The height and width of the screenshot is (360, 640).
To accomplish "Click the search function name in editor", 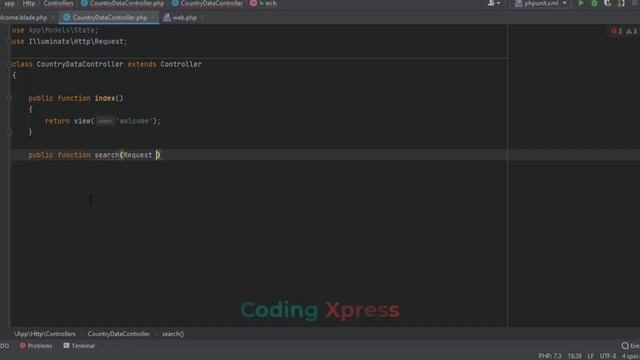I will 107,155.
